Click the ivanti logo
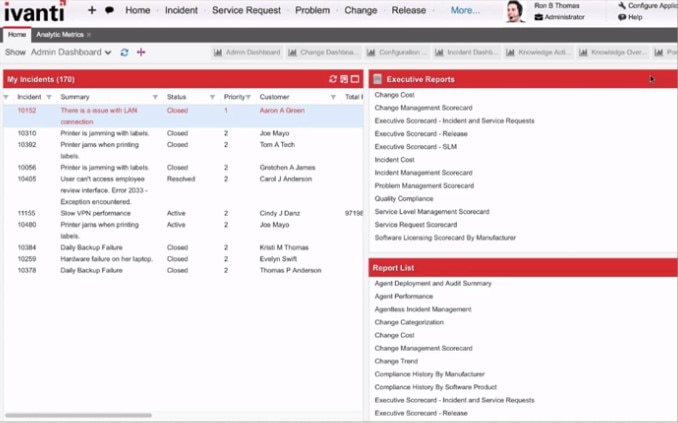678x423 pixels. pos(35,11)
